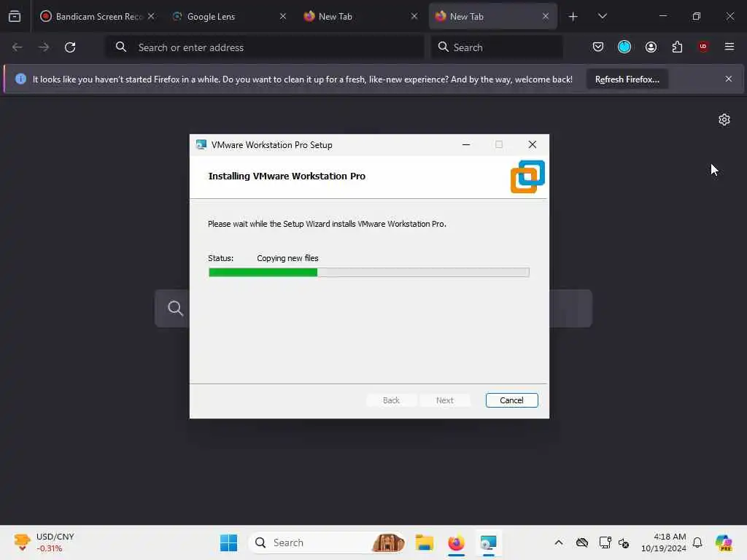This screenshot has height=560, width=747.
Task: Dismiss the Firefox notification bar
Action: coord(729,79)
